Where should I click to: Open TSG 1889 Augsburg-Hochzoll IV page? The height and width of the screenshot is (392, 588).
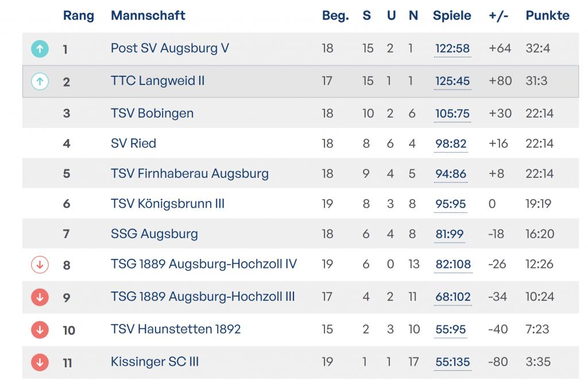click(204, 265)
